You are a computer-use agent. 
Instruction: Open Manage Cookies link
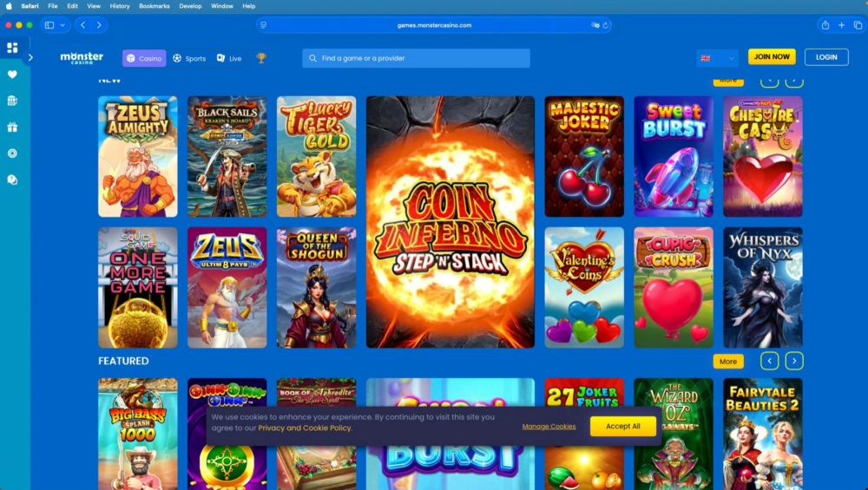(x=549, y=427)
